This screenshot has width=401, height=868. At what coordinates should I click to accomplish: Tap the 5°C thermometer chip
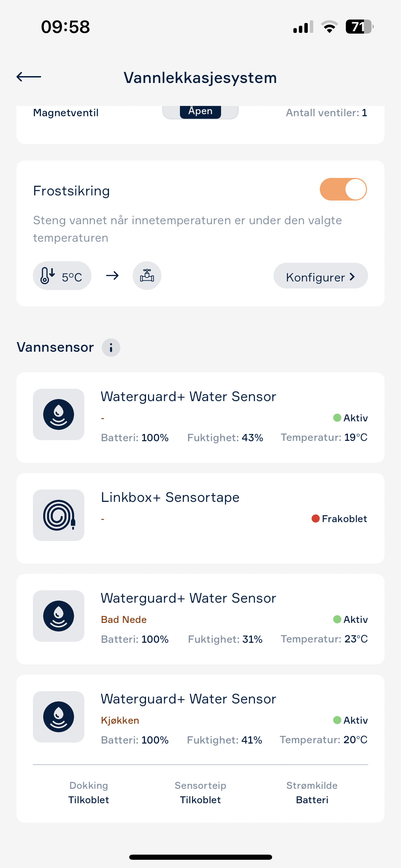62,276
